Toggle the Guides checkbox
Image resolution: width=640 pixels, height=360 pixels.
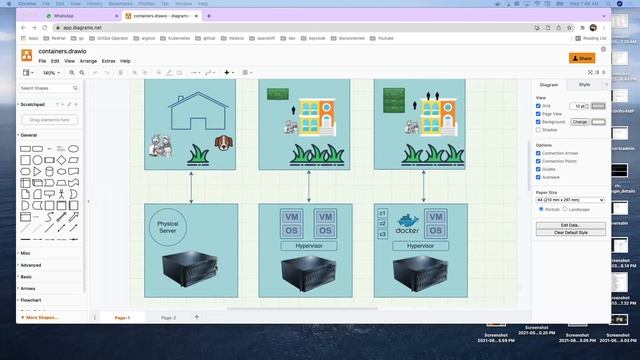pyautogui.click(x=538, y=169)
